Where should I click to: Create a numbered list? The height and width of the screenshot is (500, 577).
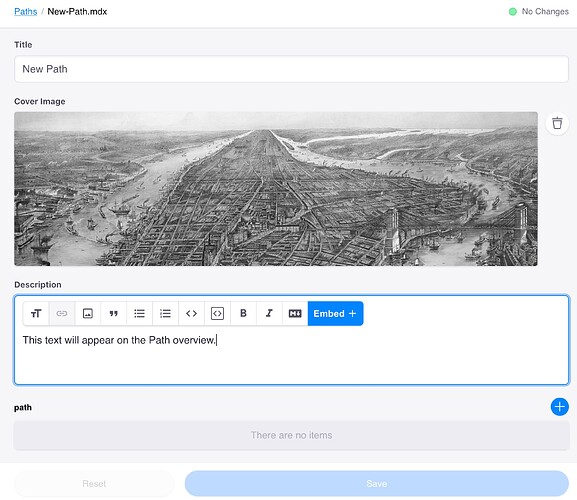(166, 313)
